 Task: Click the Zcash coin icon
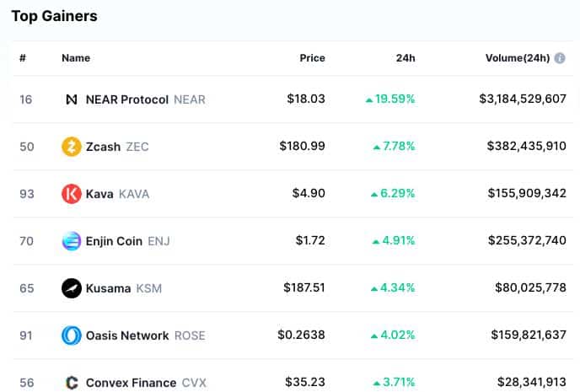pos(72,147)
